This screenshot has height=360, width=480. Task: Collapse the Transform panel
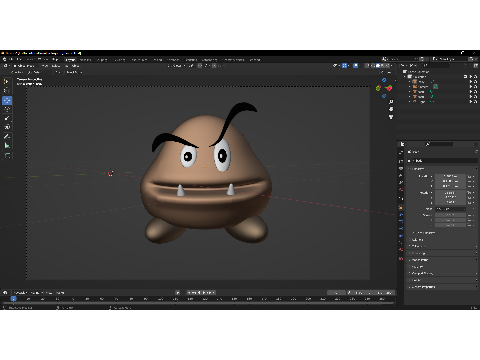(419, 169)
